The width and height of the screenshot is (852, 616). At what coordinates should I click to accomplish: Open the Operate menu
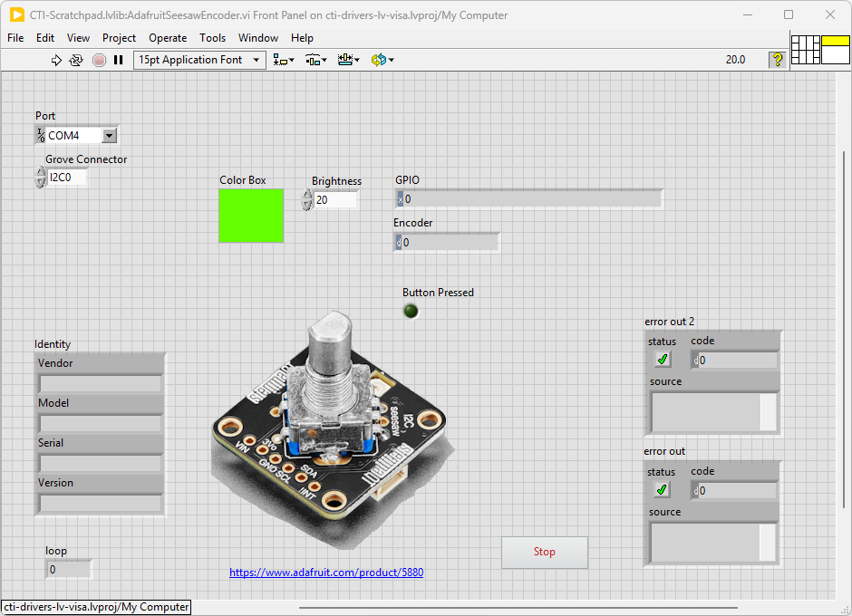tap(168, 38)
